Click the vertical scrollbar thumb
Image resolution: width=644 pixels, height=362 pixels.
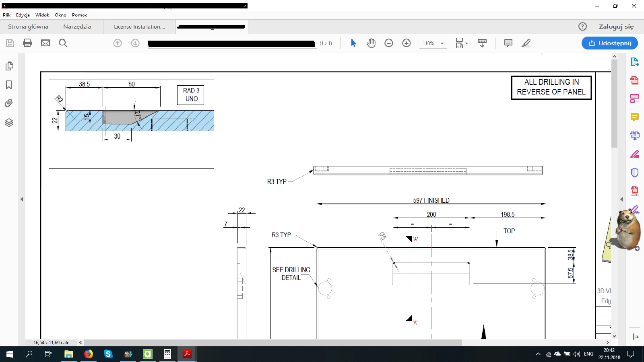[614, 104]
